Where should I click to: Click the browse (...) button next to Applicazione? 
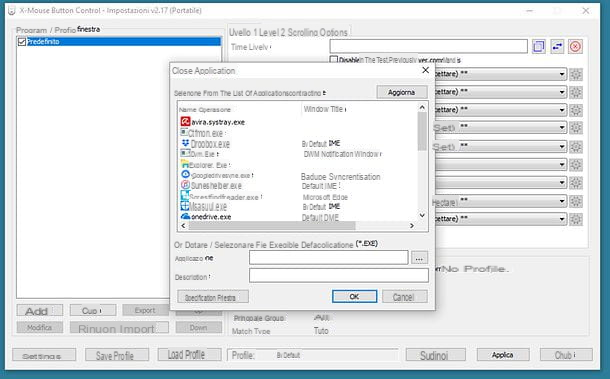coord(419,258)
